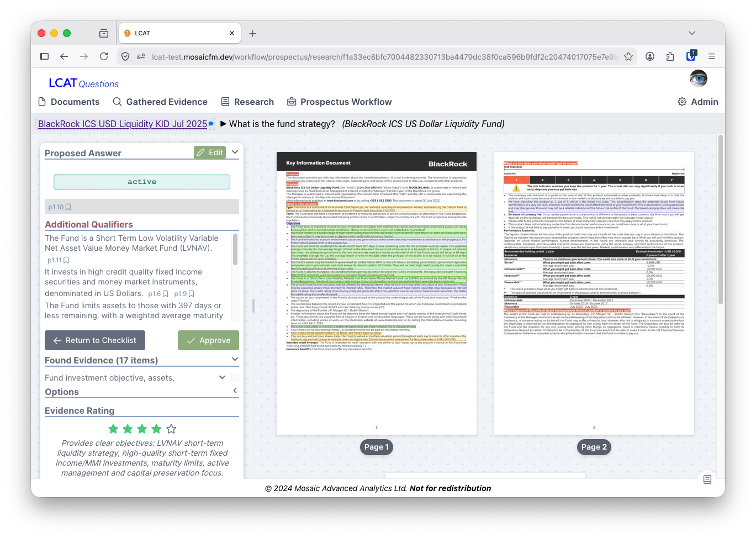Click the comment icon after the document link

211,124
